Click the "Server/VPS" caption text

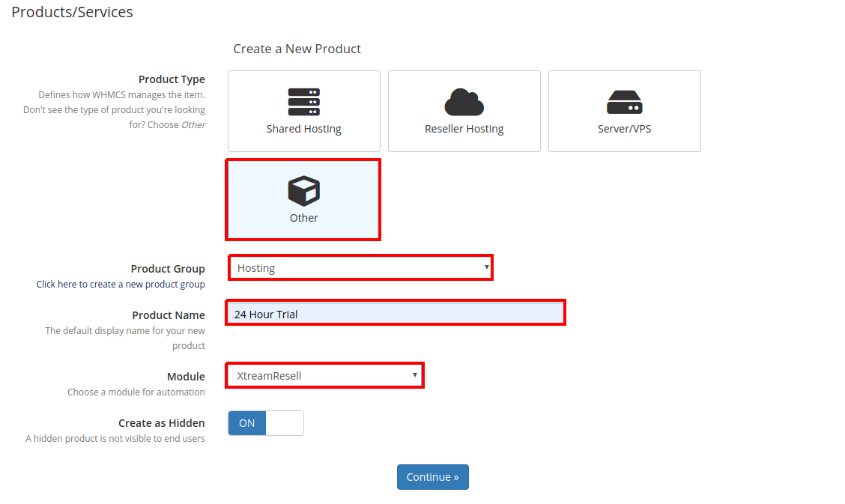click(x=624, y=129)
